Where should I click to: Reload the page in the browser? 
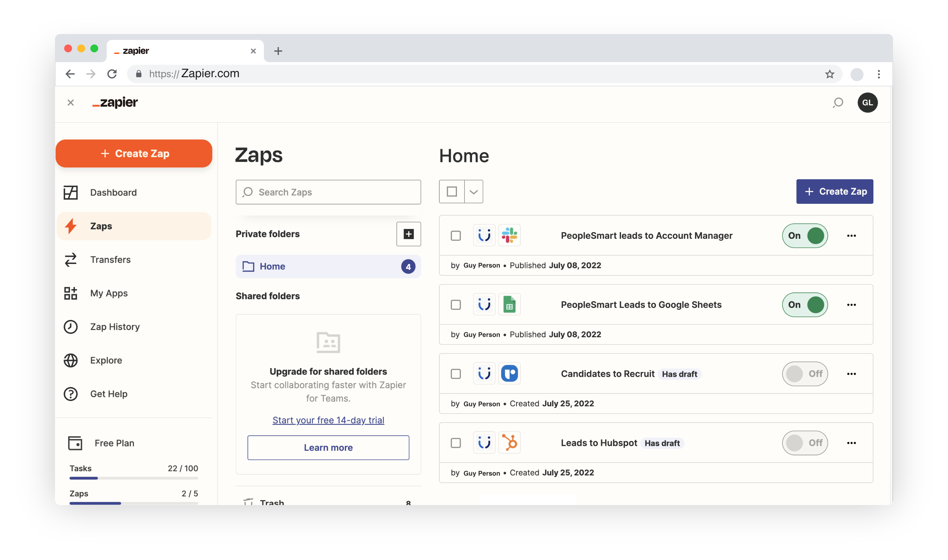click(112, 74)
